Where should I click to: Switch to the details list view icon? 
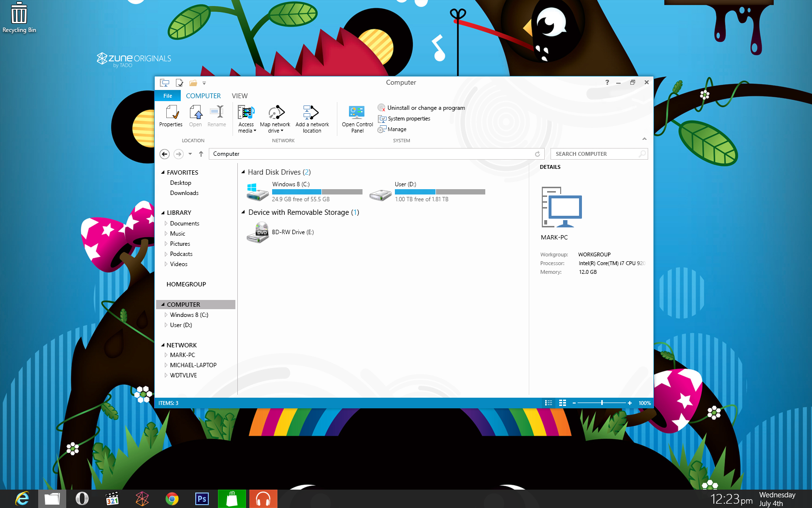pyautogui.click(x=549, y=403)
